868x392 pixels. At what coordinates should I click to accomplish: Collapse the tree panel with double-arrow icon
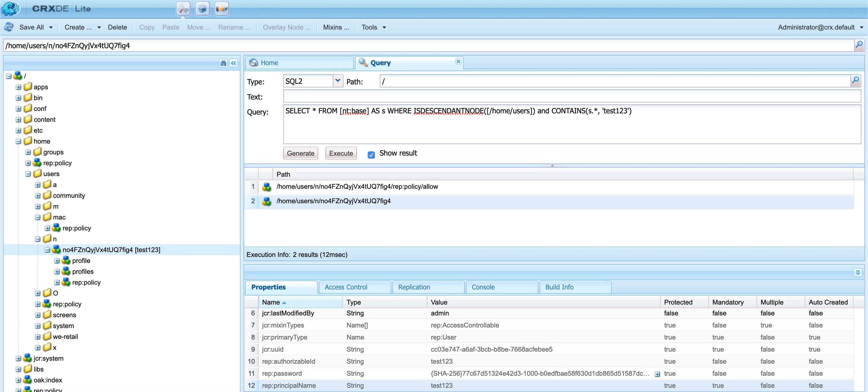tap(234, 63)
